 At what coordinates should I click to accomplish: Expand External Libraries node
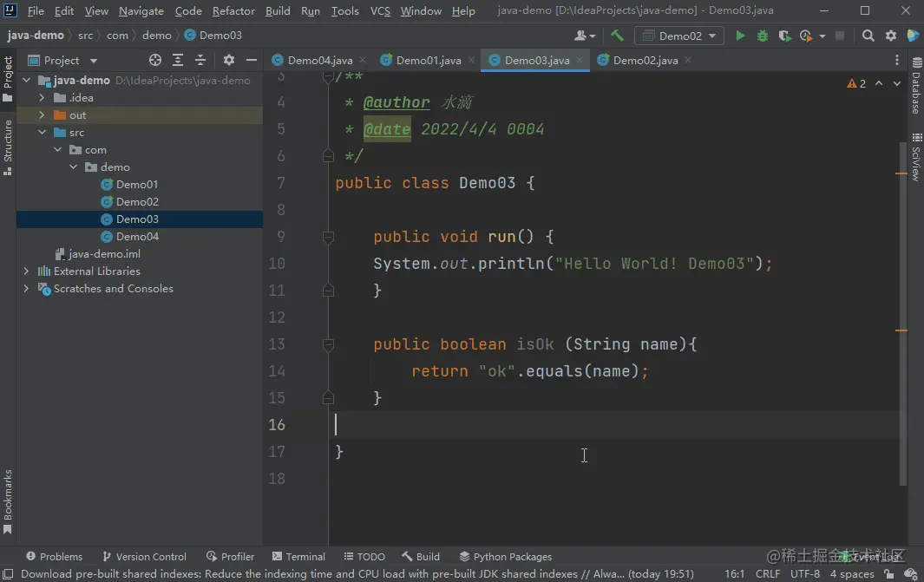coord(27,271)
